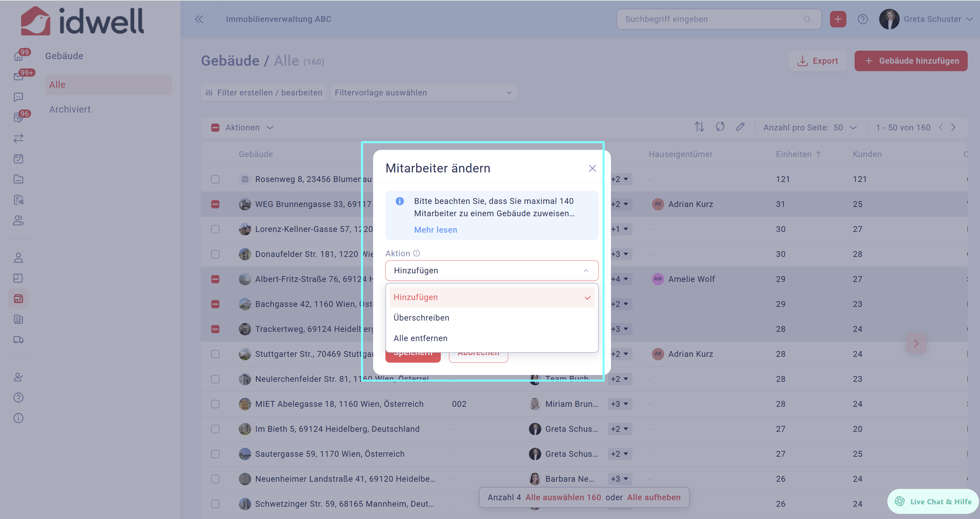
Task: Click the sort arrows icon in toolbar
Action: click(699, 127)
